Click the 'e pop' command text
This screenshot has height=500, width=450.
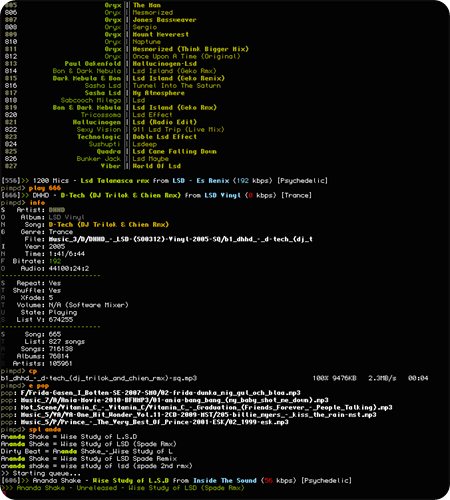click(39, 386)
